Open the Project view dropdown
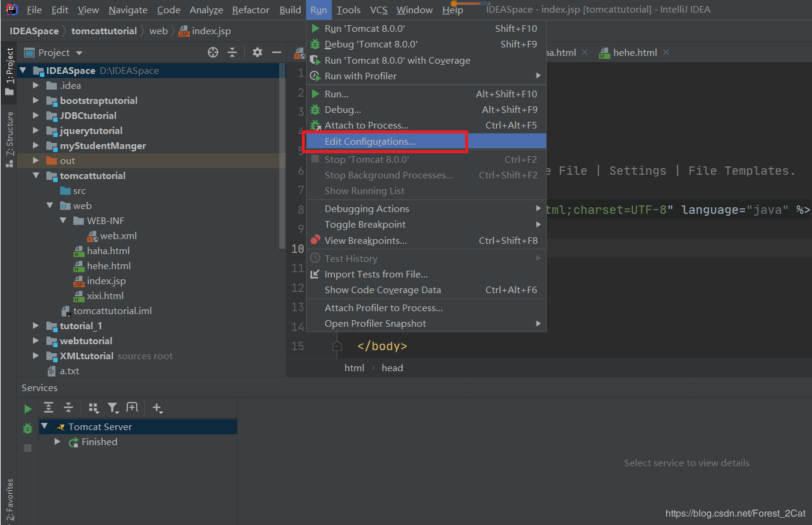 [x=79, y=53]
